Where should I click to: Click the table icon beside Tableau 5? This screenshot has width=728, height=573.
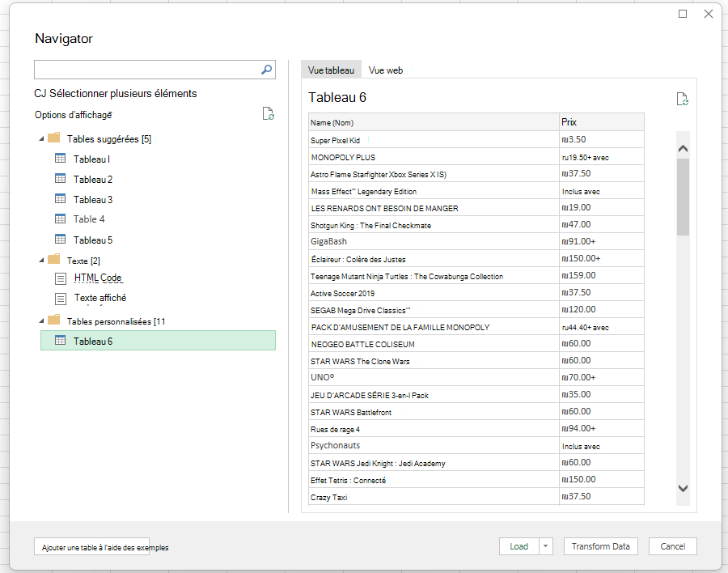point(61,240)
